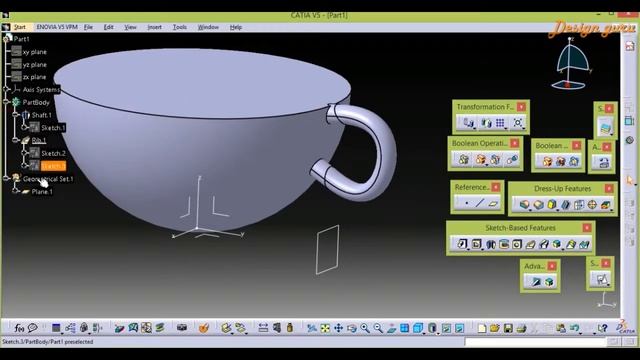This screenshot has height=360, width=640.
Task: Open the ENOVIA V5 VPM menu
Action: [57, 27]
